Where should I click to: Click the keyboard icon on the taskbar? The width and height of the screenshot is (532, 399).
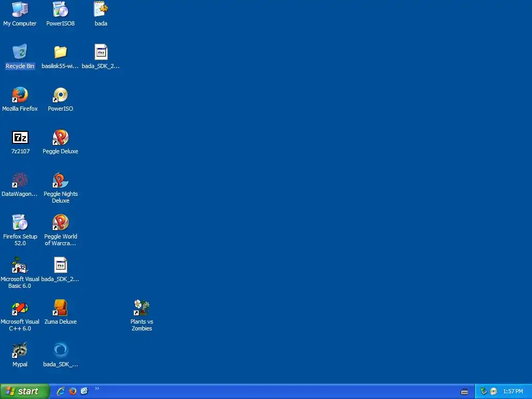[464, 392]
